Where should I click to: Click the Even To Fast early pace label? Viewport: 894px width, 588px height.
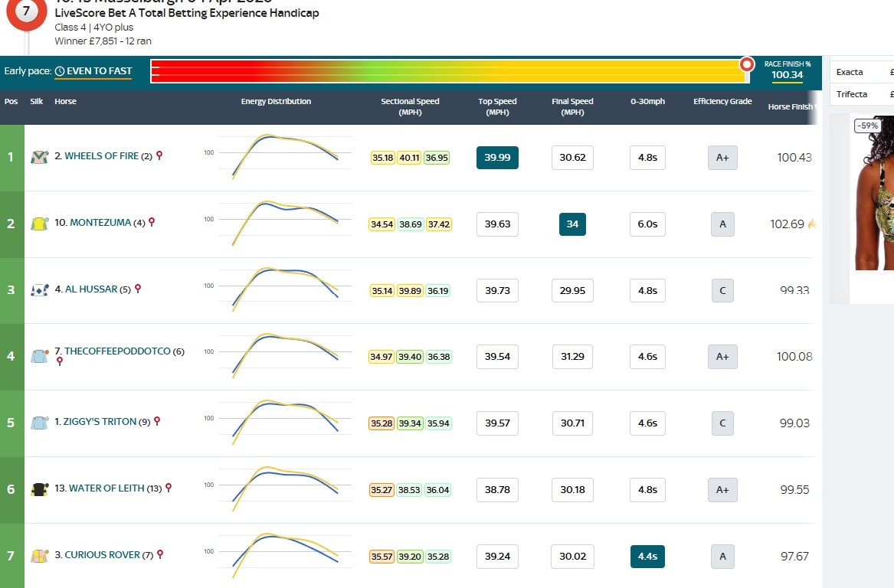[99, 71]
